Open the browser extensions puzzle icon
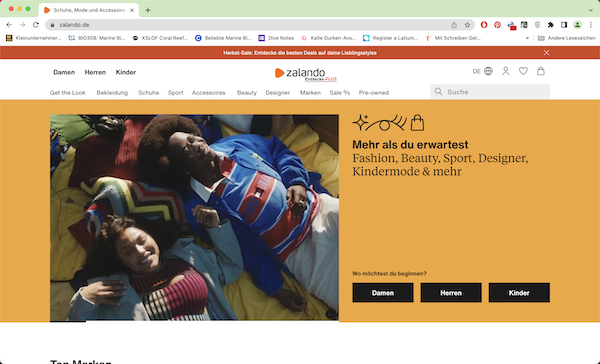 click(x=550, y=25)
